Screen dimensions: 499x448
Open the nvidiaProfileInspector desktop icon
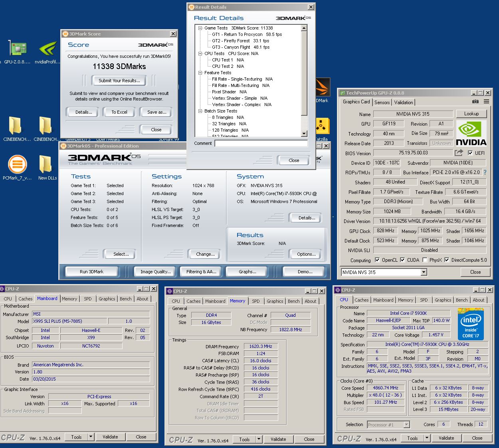(48, 48)
